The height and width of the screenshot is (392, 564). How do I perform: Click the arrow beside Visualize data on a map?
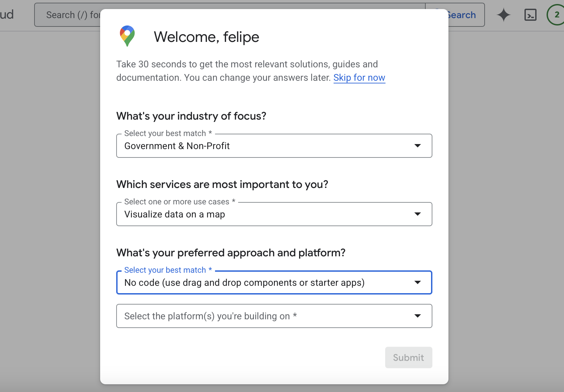(417, 214)
